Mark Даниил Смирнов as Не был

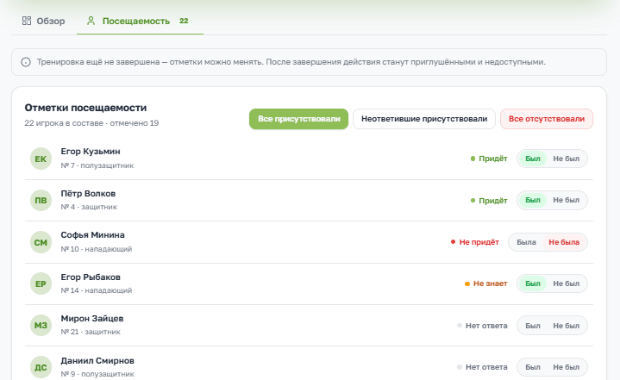tap(566, 367)
